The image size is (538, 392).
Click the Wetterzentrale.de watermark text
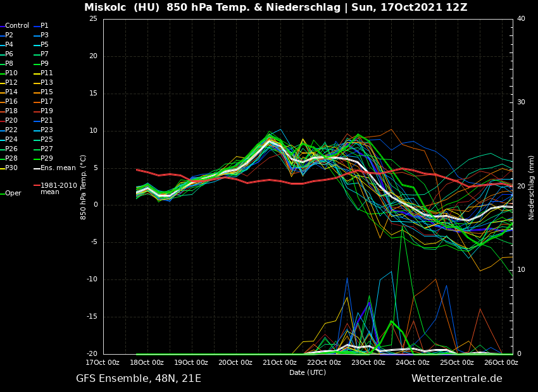[x=456, y=379]
